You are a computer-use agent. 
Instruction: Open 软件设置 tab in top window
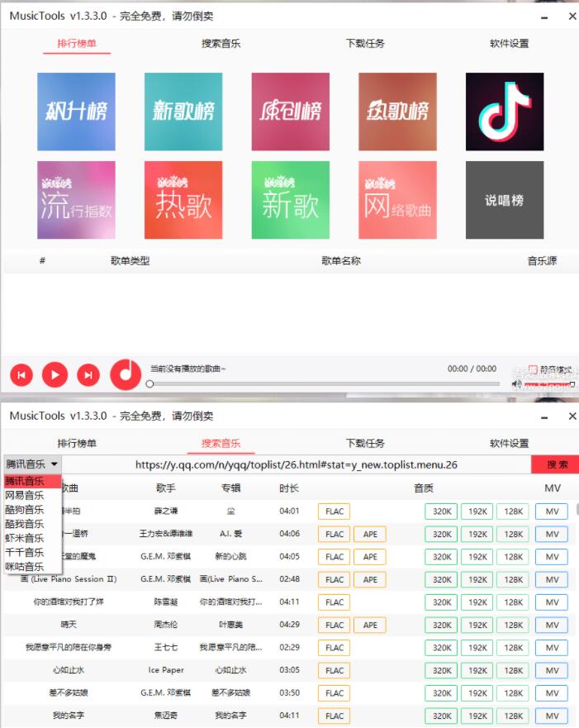510,44
